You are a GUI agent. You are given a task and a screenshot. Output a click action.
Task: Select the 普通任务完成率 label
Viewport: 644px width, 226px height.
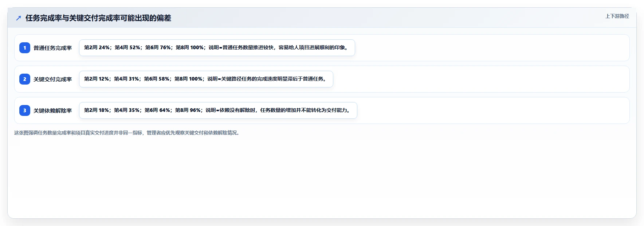pos(53,48)
